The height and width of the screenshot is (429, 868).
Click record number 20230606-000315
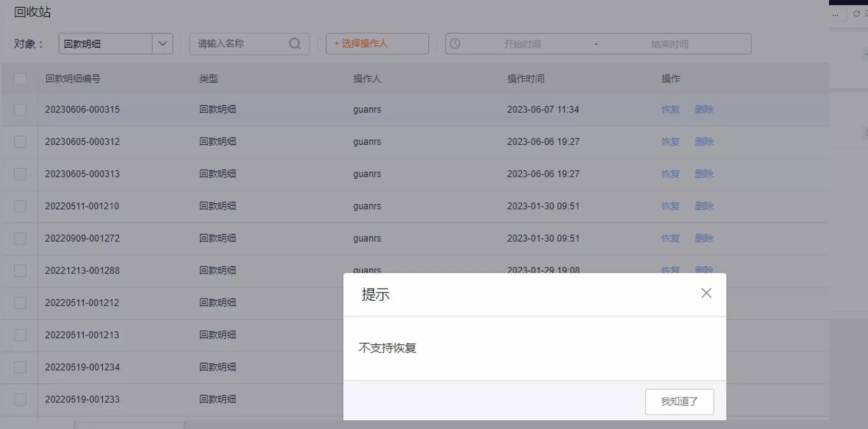[82, 109]
